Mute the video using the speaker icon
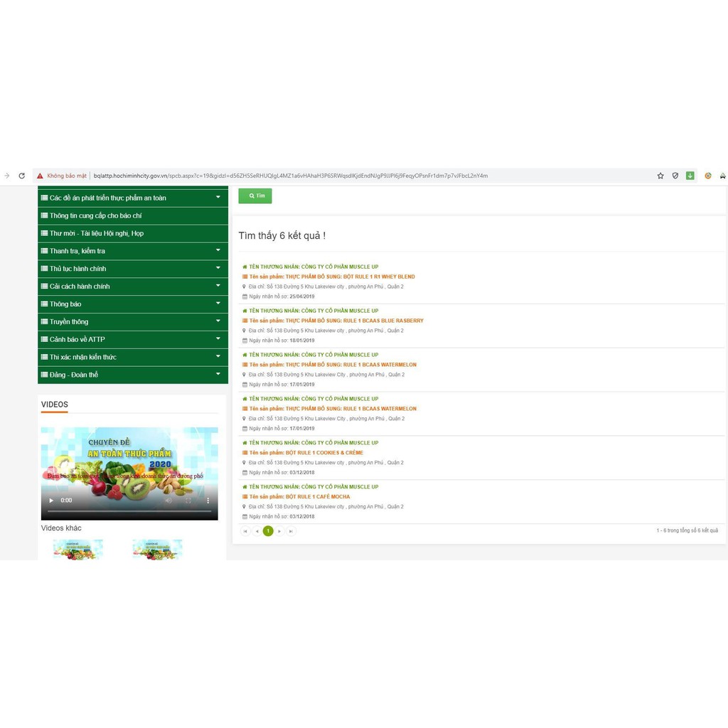 [x=168, y=500]
